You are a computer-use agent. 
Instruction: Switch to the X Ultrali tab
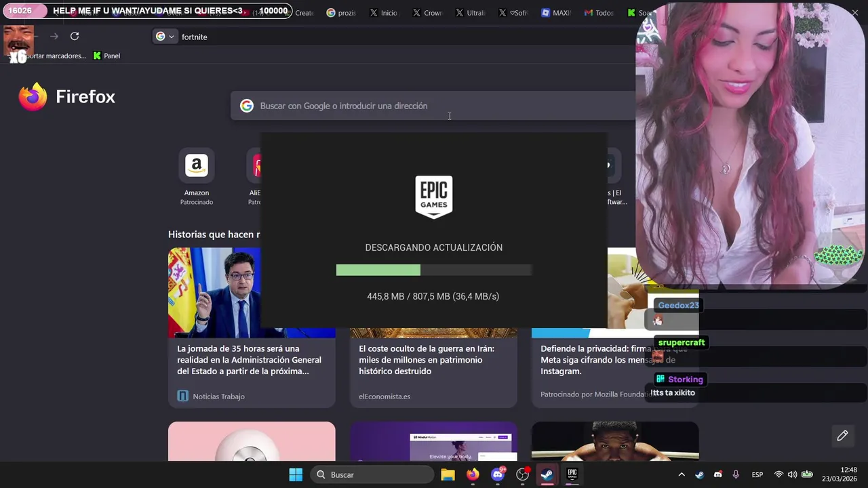click(471, 13)
